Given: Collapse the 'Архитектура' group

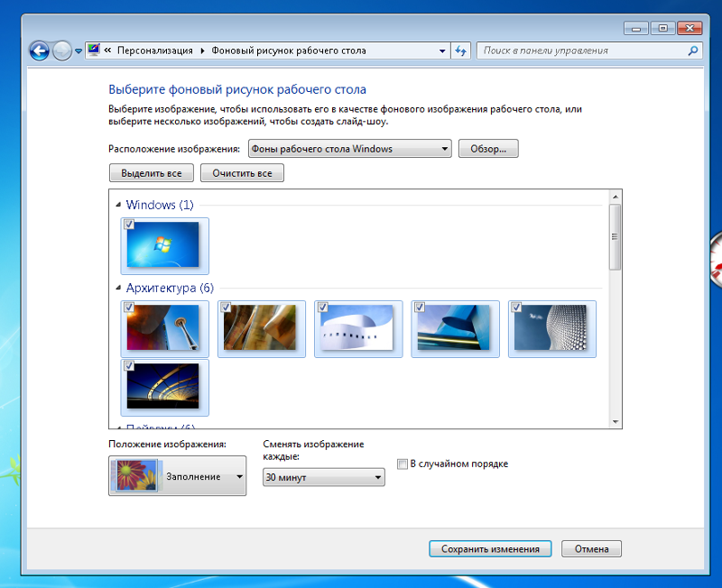Looking at the screenshot, I should (118, 289).
